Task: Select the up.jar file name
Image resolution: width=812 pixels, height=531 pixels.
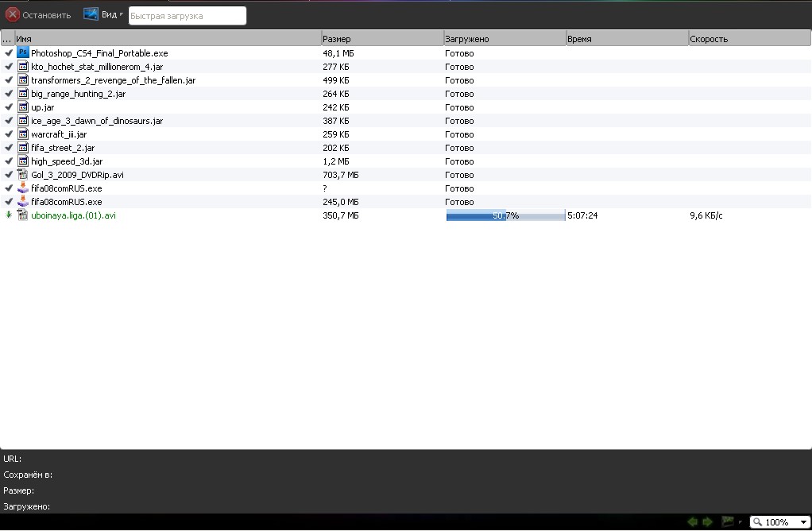Action: click(42, 107)
